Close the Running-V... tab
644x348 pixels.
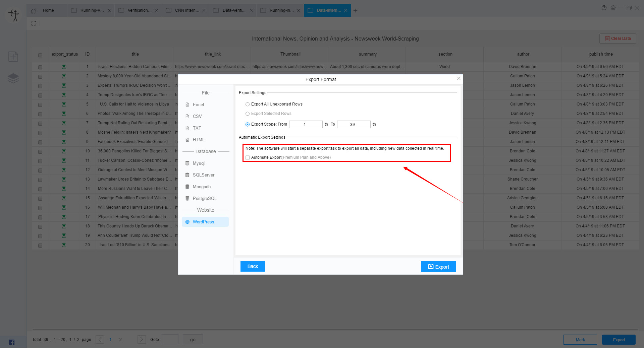109,10
